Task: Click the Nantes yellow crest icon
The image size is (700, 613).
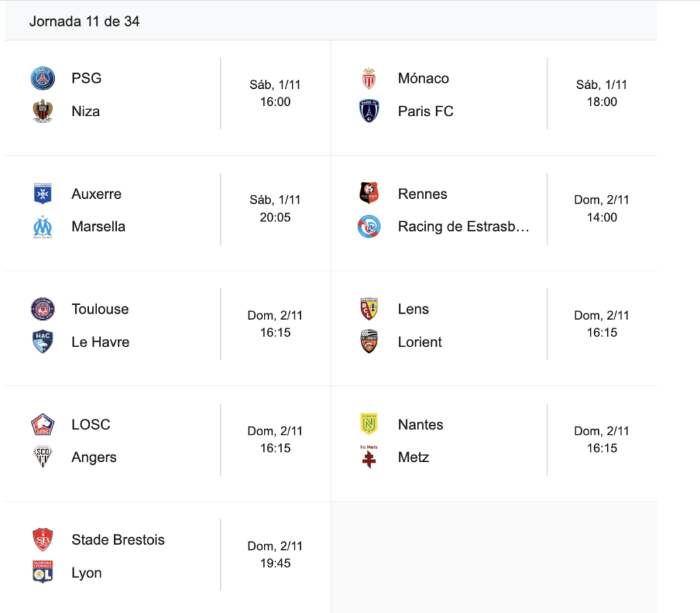Action: (369, 425)
